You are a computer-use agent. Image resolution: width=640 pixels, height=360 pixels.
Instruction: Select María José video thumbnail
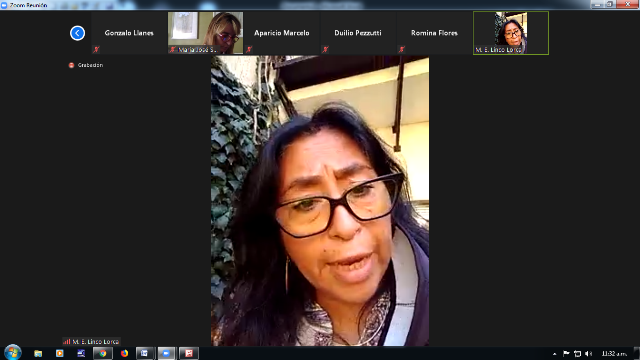click(205, 33)
